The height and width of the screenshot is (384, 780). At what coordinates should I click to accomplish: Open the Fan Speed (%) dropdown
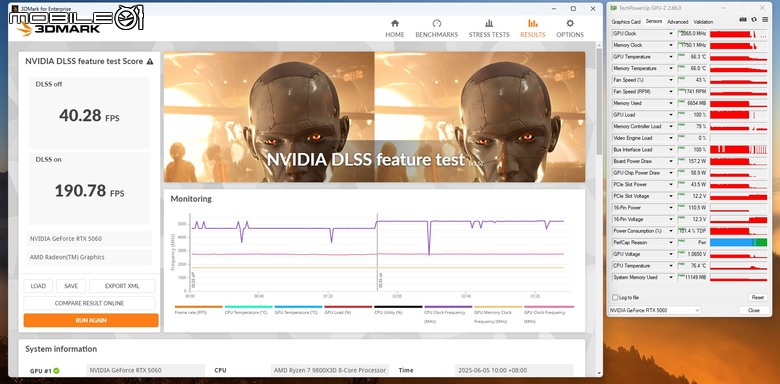tap(671, 80)
